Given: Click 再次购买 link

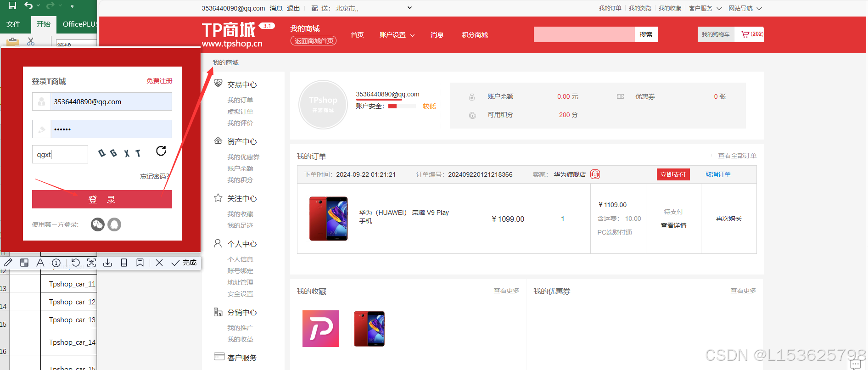Looking at the screenshot, I should (728, 219).
